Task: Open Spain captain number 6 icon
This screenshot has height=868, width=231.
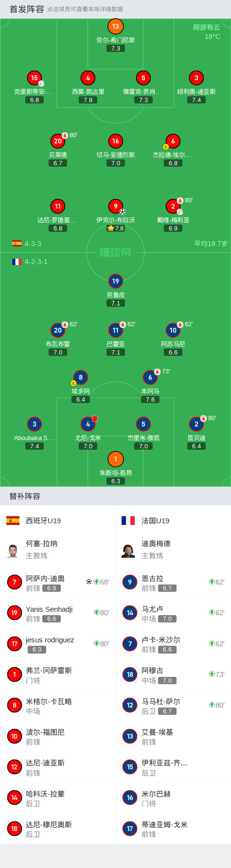Action: [173, 141]
